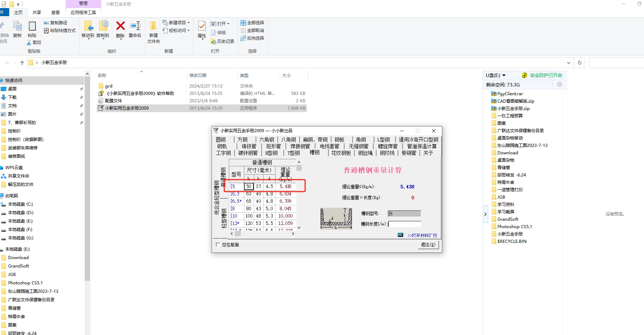
Task: Click the theoretical weight 8.045 cell
Action: [285, 209]
